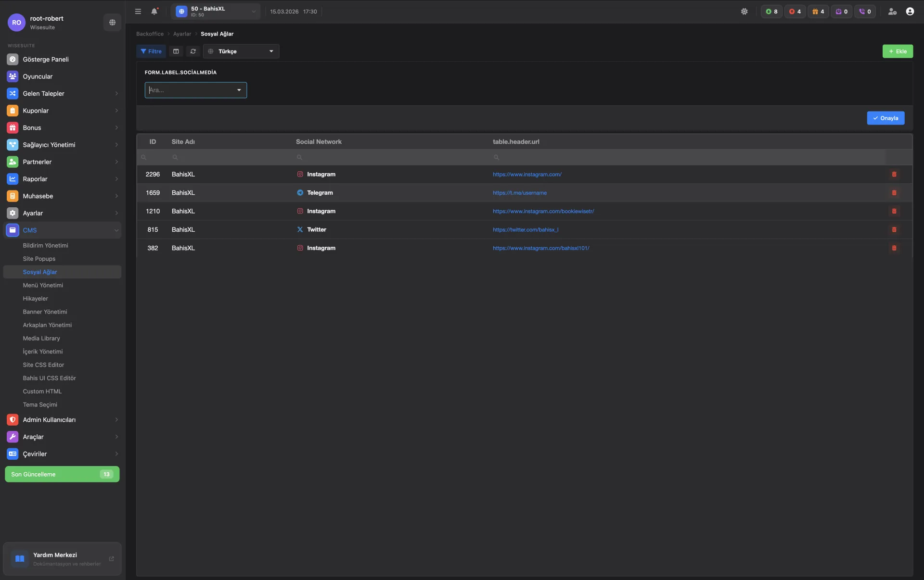Click the refresh table icon

coord(193,51)
